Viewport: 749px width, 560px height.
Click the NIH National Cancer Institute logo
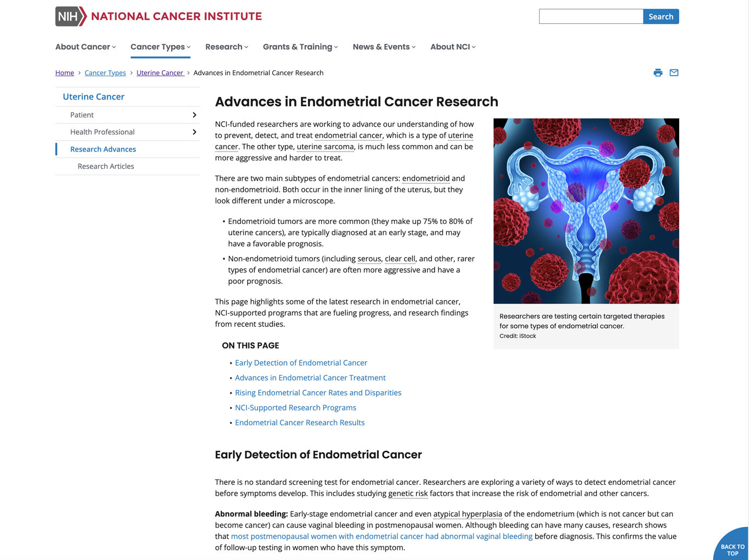pyautogui.click(x=158, y=16)
